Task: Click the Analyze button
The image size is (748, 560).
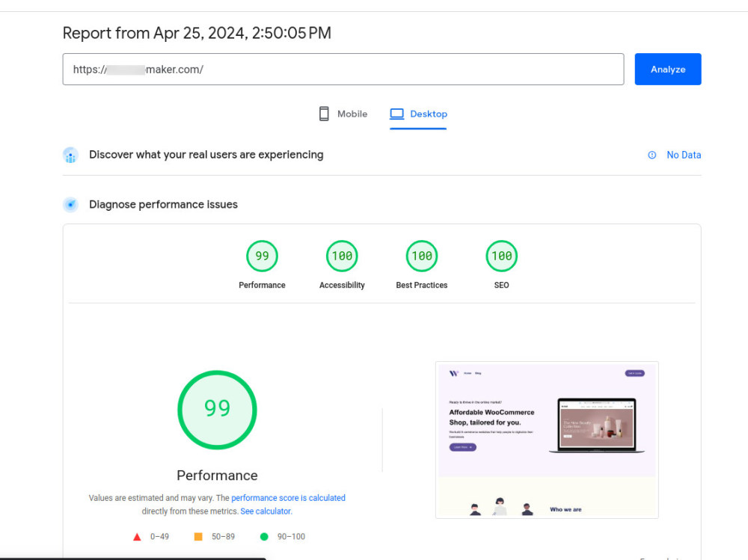Action: click(667, 70)
